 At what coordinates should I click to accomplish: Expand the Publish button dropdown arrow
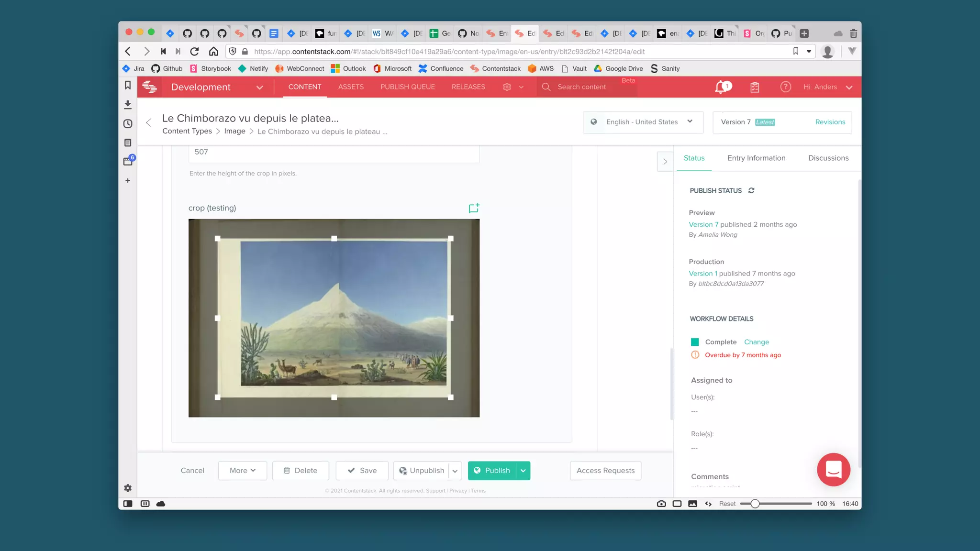(x=523, y=471)
